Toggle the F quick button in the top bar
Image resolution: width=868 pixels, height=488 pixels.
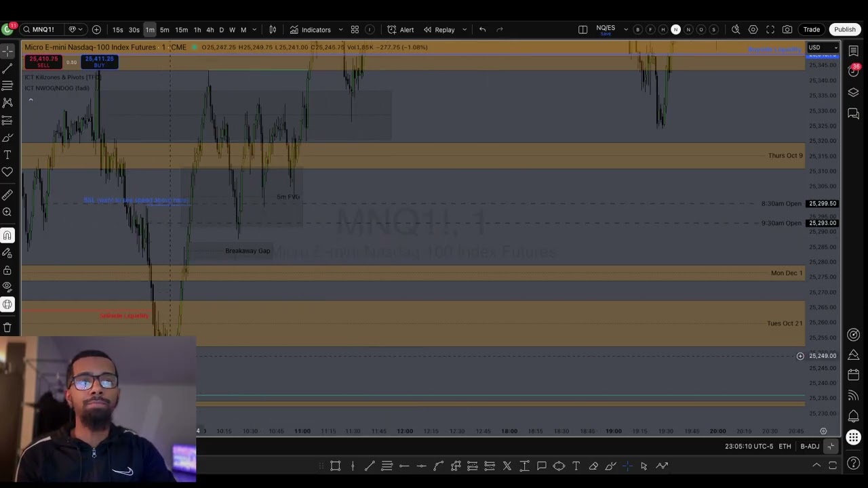(650, 30)
